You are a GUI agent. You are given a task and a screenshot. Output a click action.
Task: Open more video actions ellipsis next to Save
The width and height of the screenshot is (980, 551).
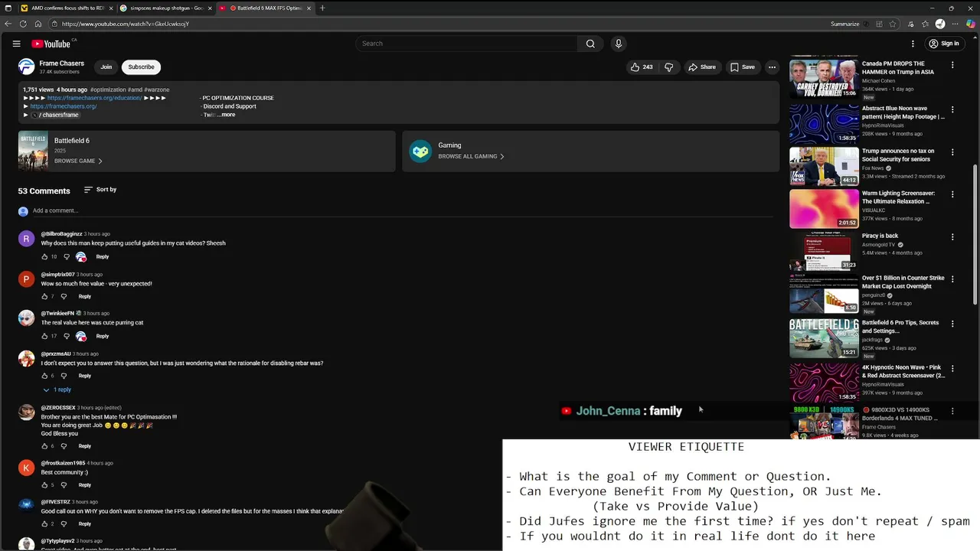pos(772,67)
